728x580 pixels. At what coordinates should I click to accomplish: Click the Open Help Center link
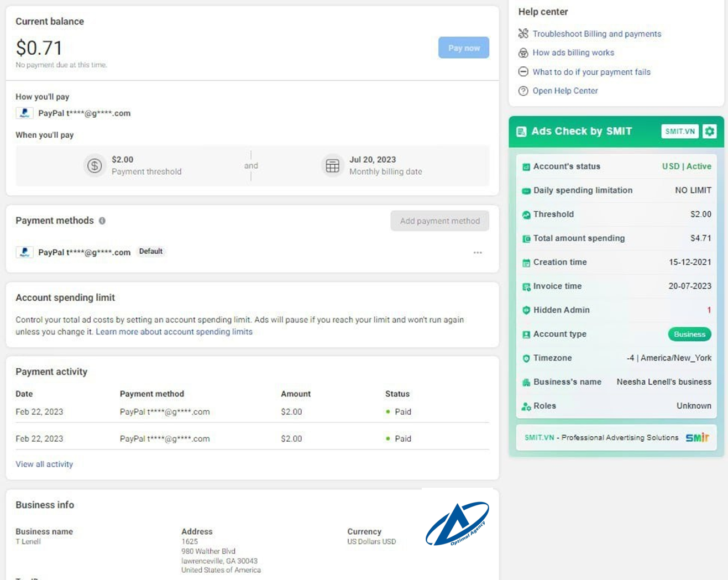coord(565,91)
